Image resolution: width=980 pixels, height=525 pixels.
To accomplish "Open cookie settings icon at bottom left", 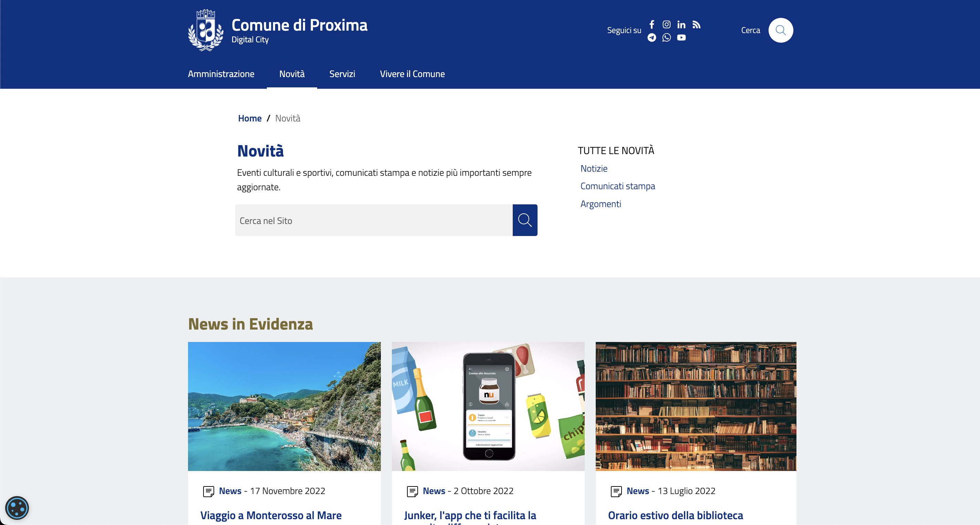I will [17, 507].
